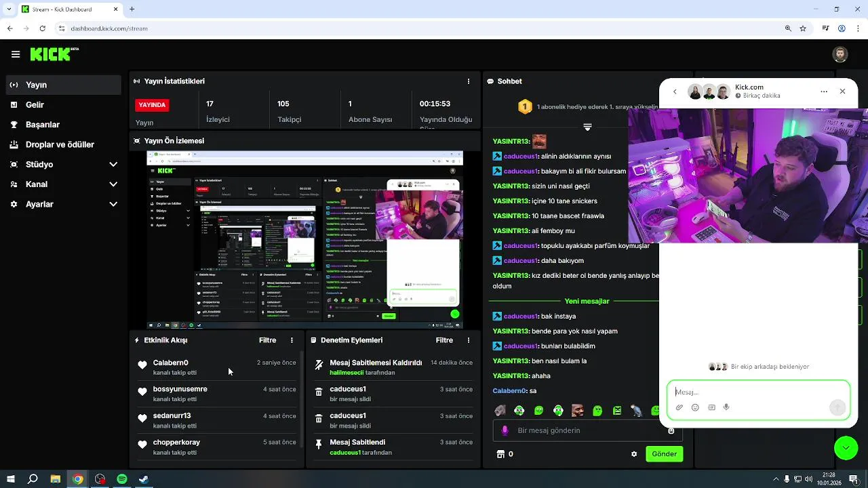Viewport: 868px width, 488px height.
Task: Open Etkinlik Akışı three-dot menu
Action: click(292, 340)
